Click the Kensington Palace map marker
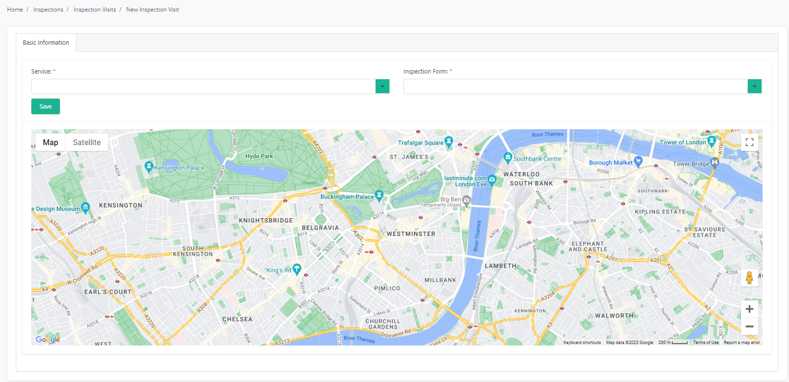This screenshot has width=789, height=382. point(149,166)
